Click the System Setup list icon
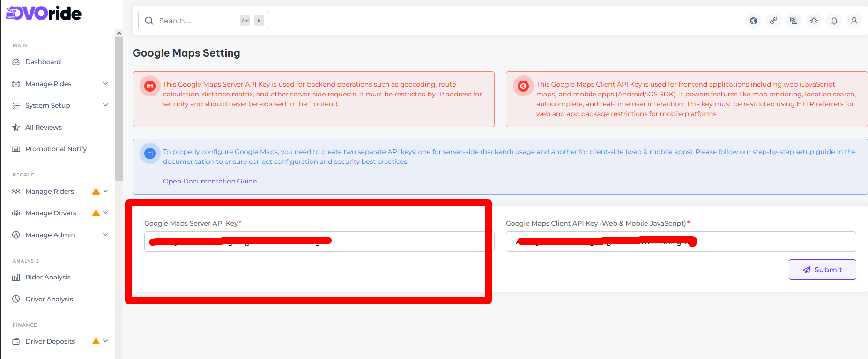The image size is (868, 359). point(16,105)
